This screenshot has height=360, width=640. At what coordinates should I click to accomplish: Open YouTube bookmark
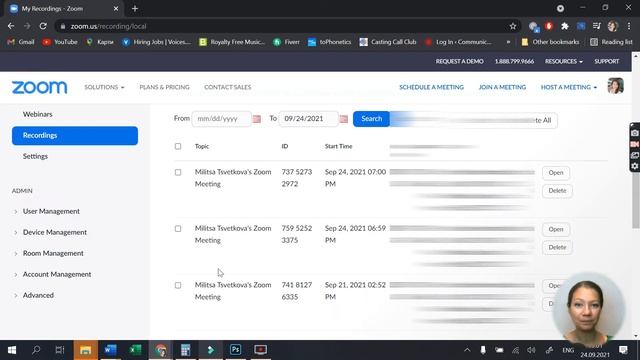(x=60, y=42)
